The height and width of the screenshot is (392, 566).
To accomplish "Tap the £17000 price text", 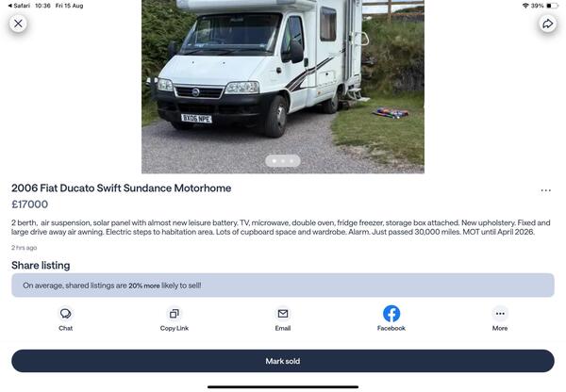I will (29, 204).
